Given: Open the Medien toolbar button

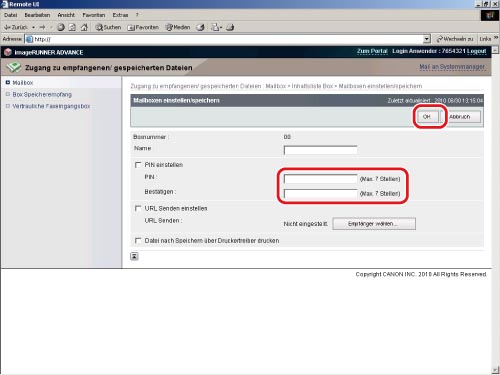Looking at the screenshot, I should pyautogui.click(x=178, y=27).
